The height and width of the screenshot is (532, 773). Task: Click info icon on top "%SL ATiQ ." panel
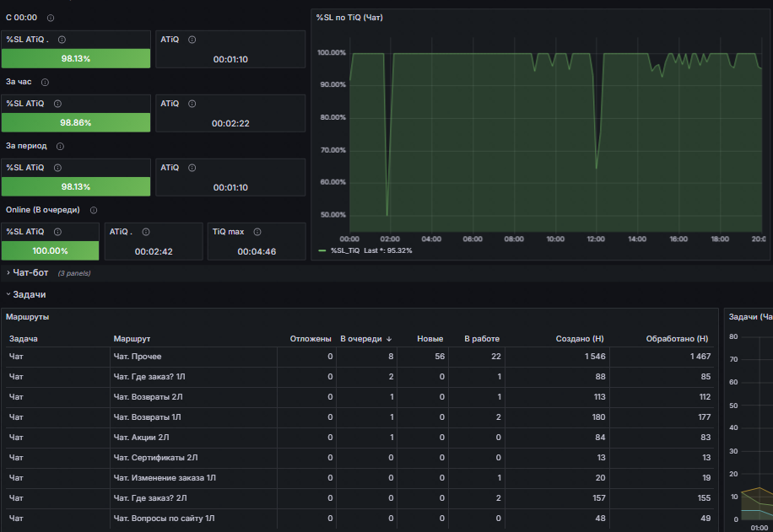tap(62, 40)
